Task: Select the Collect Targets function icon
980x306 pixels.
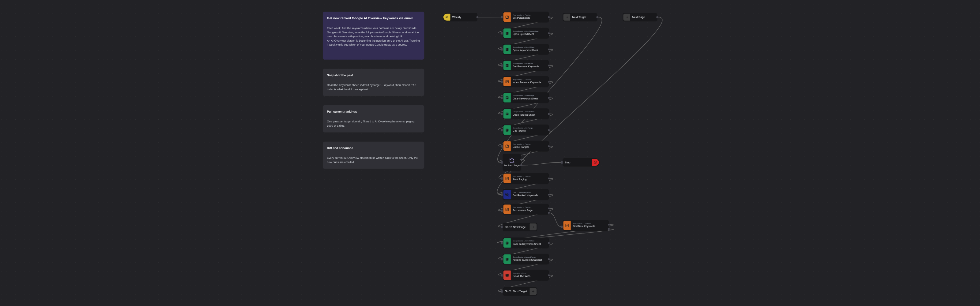Action: click(x=507, y=146)
